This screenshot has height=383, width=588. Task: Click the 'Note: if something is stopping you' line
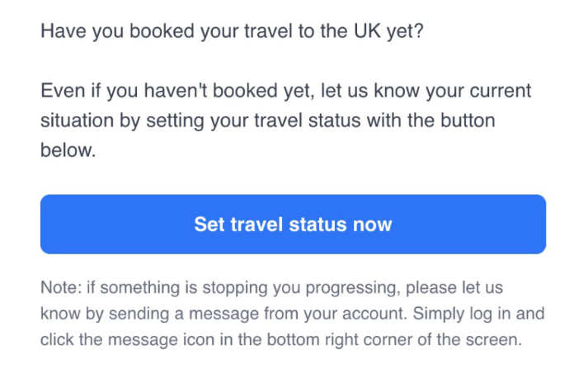[x=271, y=288]
